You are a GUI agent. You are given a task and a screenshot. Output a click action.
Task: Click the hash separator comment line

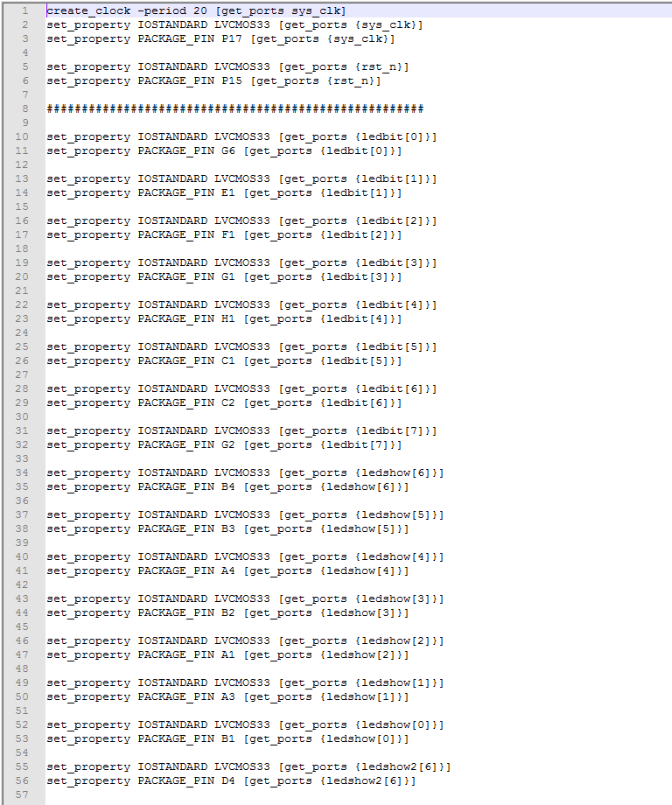[x=235, y=108]
